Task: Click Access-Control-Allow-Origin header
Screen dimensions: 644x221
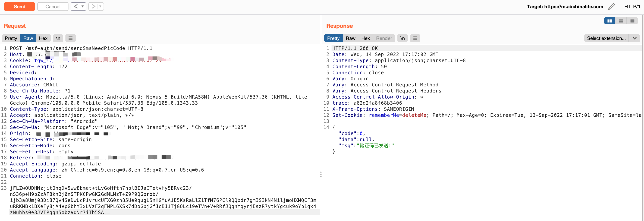Action: point(378,97)
